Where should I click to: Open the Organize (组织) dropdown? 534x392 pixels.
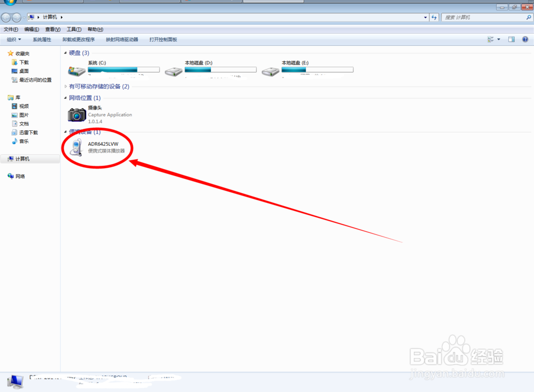(14, 40)
